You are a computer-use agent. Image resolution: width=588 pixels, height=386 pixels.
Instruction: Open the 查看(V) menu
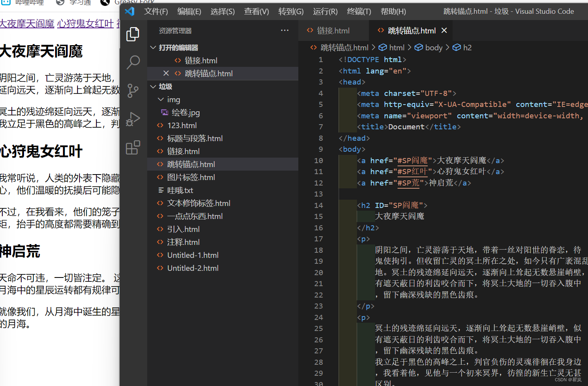[256, 11]
